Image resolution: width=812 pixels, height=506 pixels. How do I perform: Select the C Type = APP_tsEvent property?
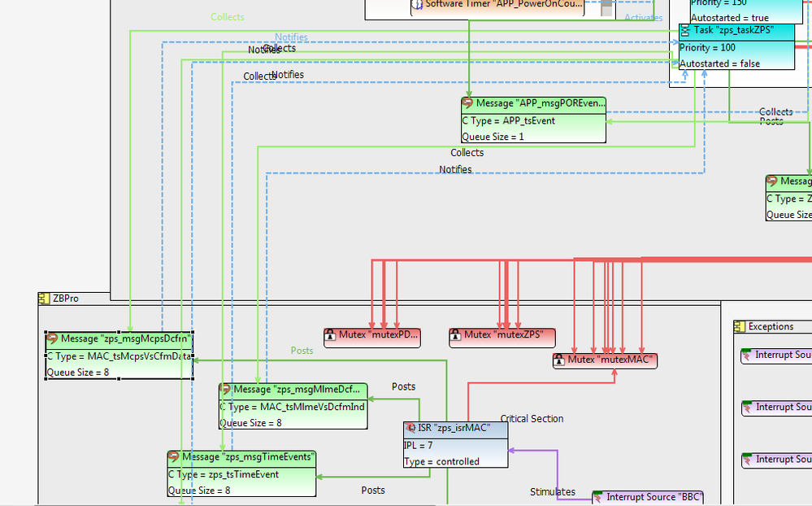click(x=509, y=120)
